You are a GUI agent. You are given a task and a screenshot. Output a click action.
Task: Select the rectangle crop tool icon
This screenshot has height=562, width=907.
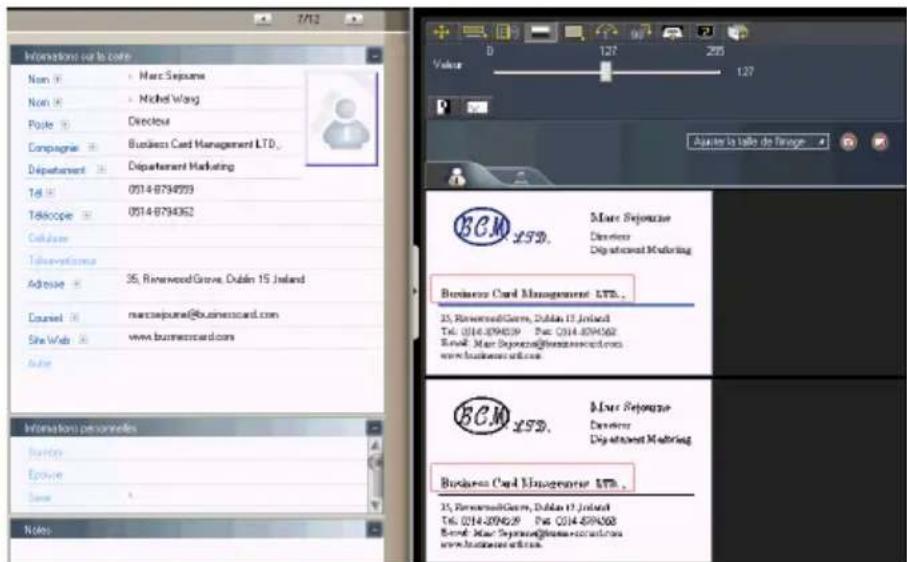[x=573, y=32]
